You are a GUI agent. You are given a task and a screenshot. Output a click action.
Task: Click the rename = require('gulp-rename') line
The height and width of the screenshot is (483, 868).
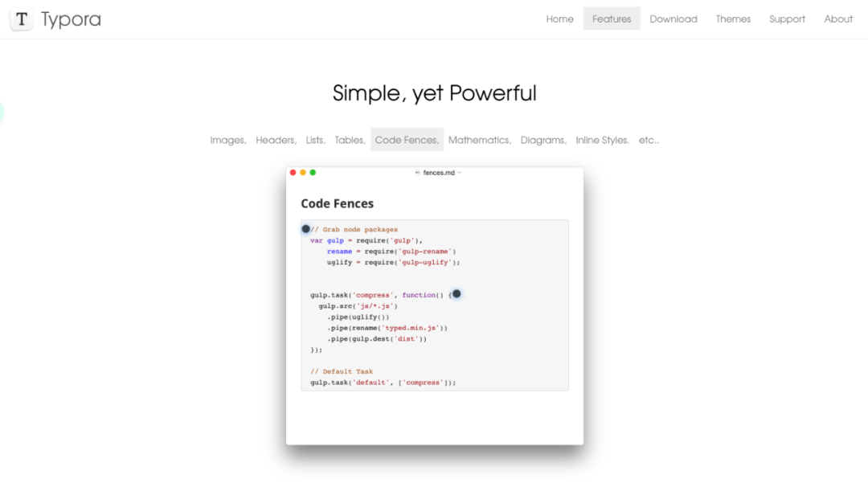tap(391, 252)
